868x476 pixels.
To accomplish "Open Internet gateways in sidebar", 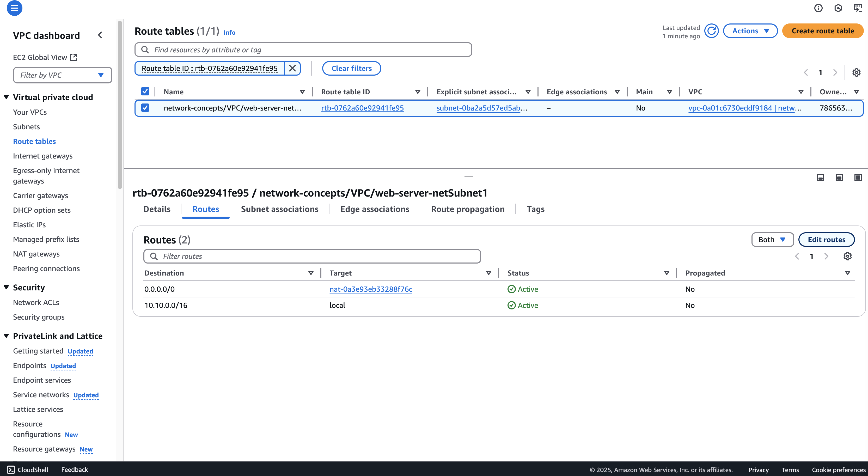I will pyautogui.click(x=43, y=156).
